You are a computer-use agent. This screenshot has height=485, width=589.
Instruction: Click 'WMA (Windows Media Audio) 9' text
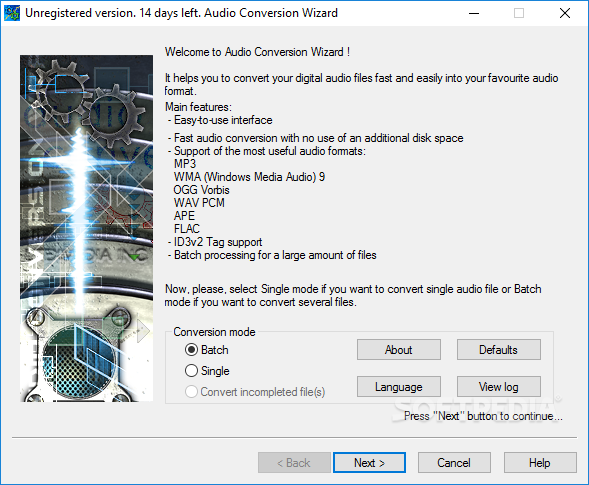(x=249, y=177)
